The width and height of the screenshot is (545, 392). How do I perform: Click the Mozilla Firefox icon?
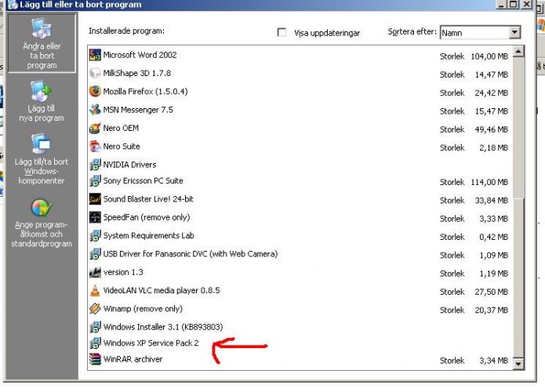click(x=95, y=92)
